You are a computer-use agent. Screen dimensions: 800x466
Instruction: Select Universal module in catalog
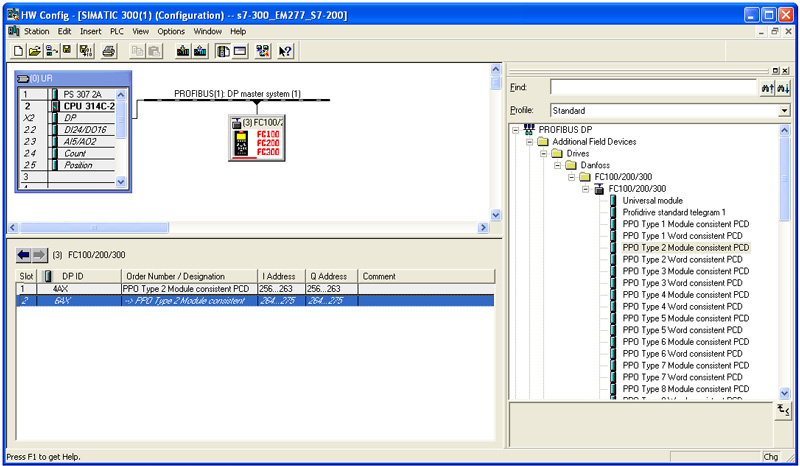click(x=652, y=201)
